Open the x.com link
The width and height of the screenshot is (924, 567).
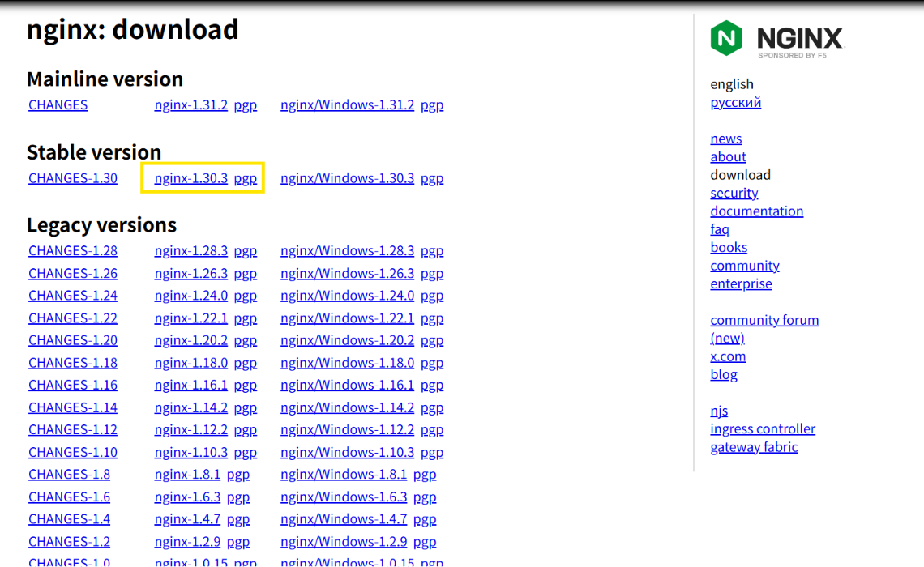pyautogui.click(x=729, y=356)
